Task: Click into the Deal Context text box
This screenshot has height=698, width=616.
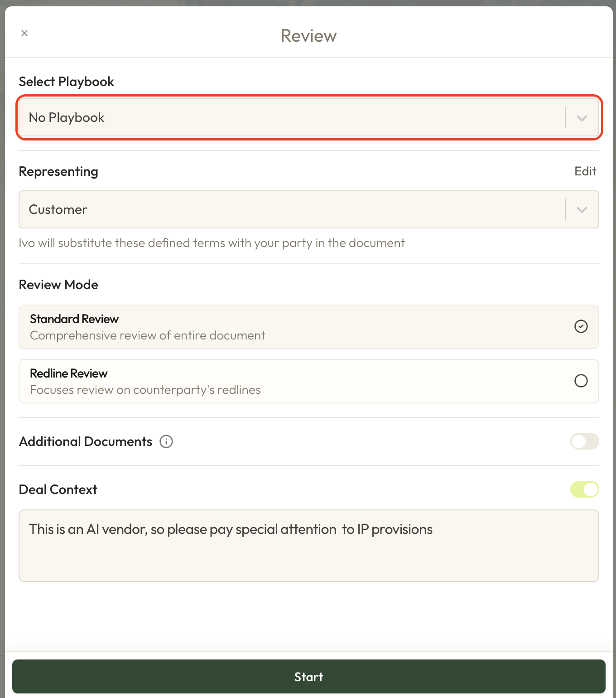Action: [308, 553]
